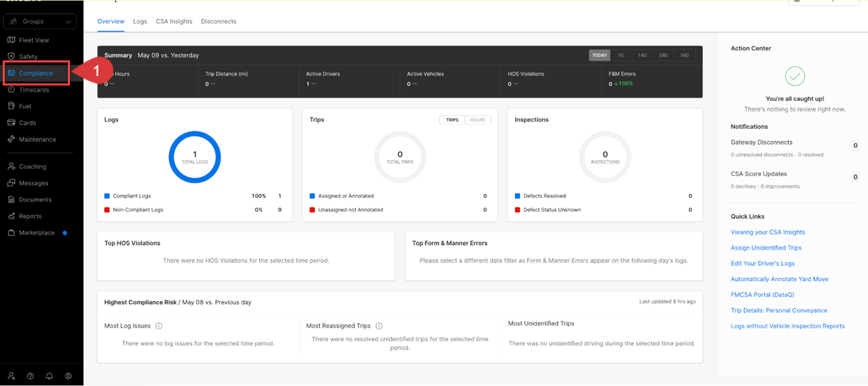
Task: Click the Last updated 8 hrs ago text
Action: pyautogui.click(x=667, y=301)
